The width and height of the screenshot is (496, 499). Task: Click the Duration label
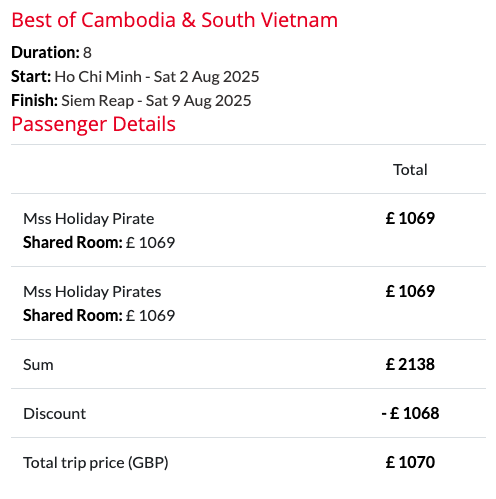click(x=45, y=52)
